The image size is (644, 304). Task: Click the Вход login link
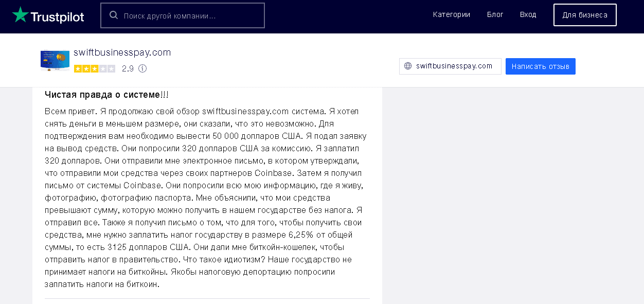(528, 15)
